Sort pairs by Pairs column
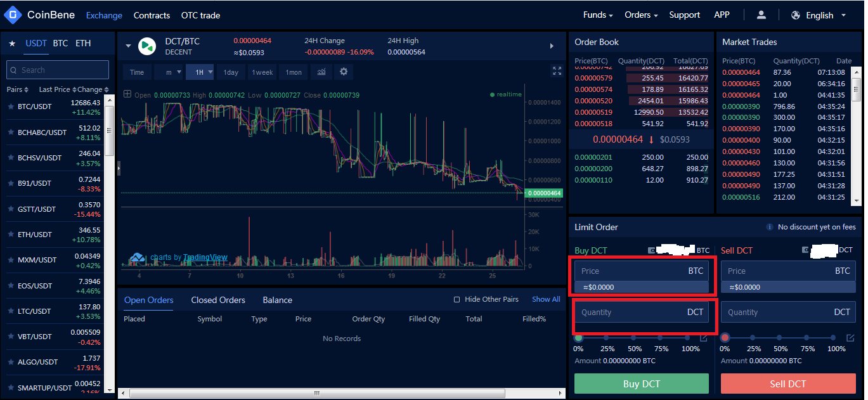 18,89
